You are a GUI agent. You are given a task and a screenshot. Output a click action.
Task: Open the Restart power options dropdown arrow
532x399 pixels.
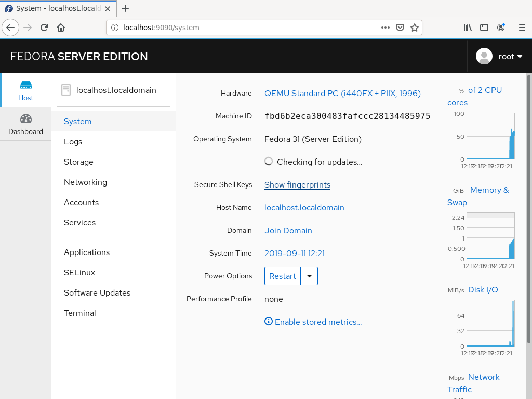click(x=309, y=276)
